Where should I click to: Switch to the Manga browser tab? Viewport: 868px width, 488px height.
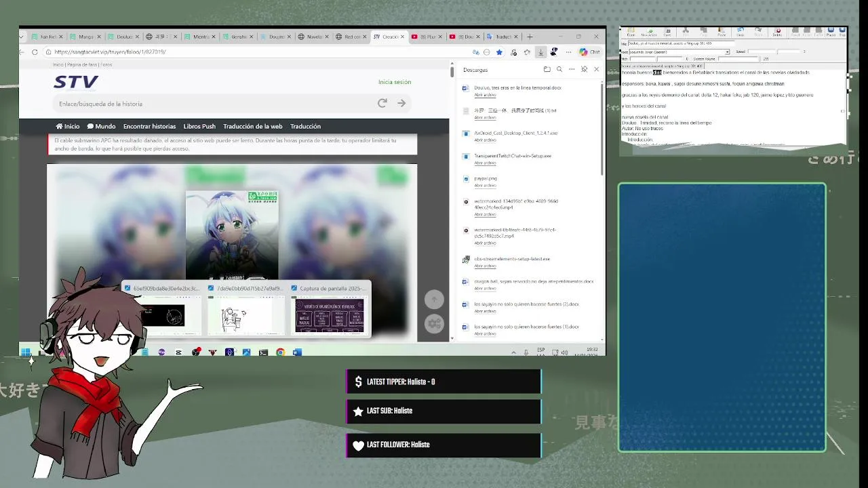coord(85,37)
